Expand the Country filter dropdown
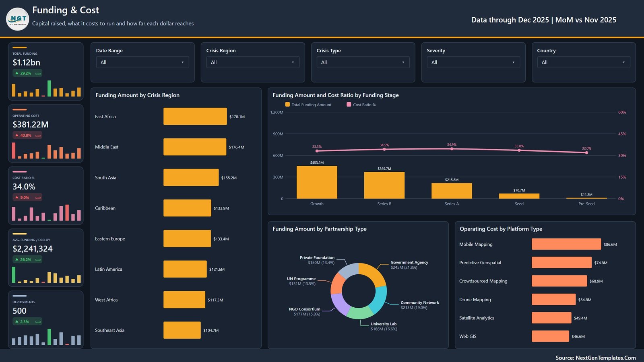The image size is (644, 362). (x=584, y=62)
